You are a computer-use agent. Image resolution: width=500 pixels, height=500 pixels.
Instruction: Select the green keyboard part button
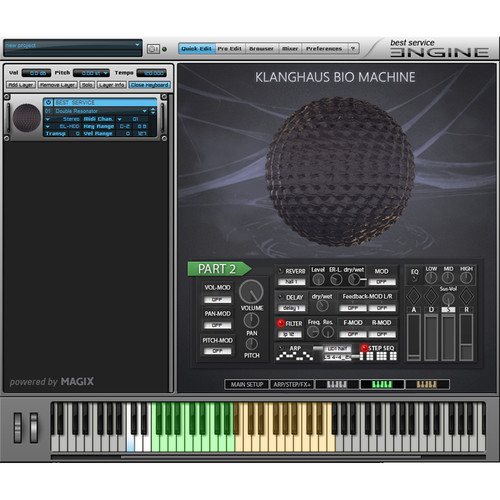382,384
